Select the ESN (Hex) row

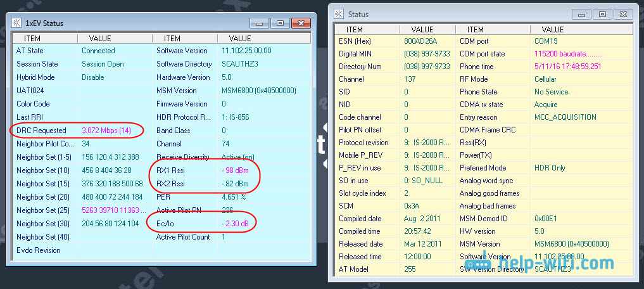(x=356, y=41)
